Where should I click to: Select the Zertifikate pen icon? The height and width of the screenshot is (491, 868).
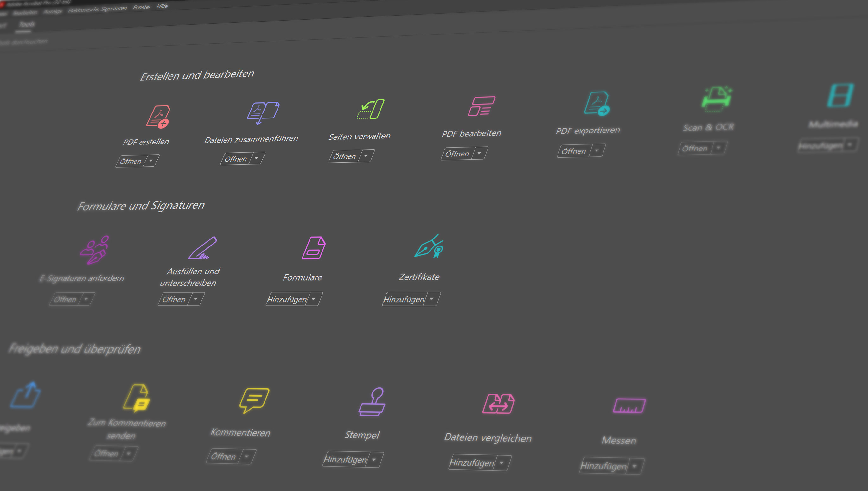pyautogui.click(x=429, y=246)
